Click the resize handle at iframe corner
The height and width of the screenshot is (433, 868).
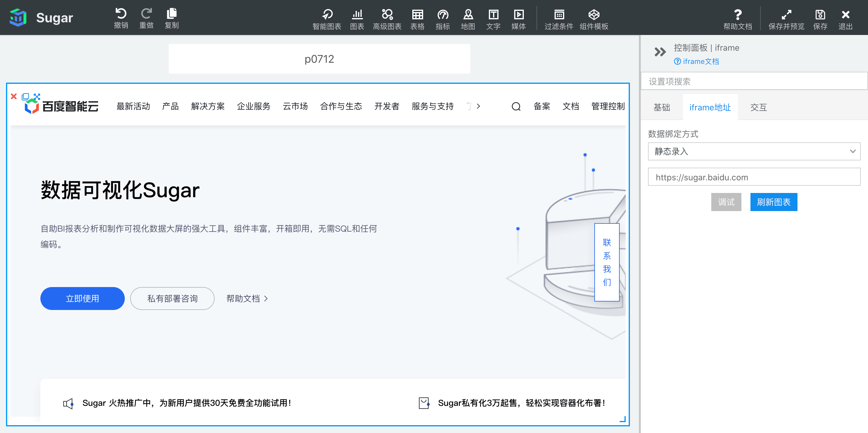point(623,419)
